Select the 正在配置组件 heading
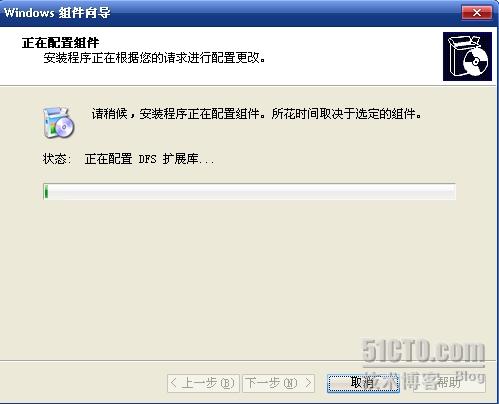Image resolution: width=499 pixels, height=404 pixels. point(60,43)
